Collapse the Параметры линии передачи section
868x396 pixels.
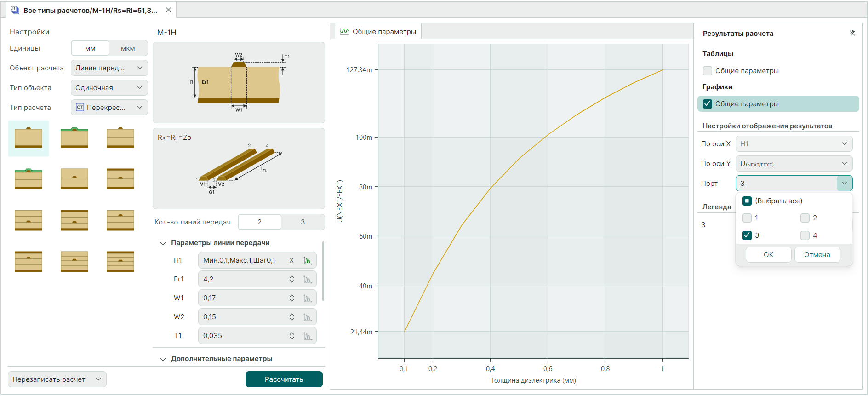click(x=163, y=243)
